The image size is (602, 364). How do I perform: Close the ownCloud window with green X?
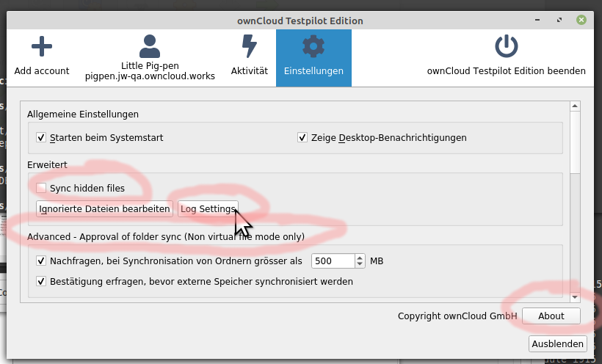[581, 20]
